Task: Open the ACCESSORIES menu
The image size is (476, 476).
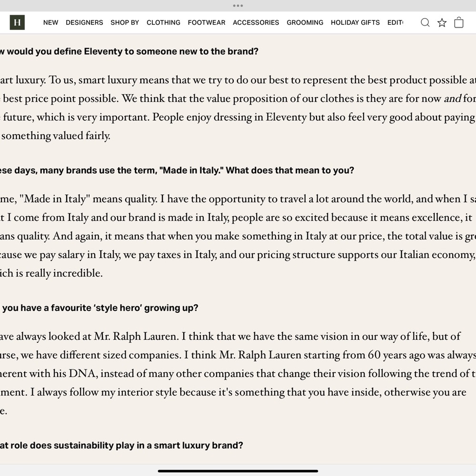Action: [256, 22]
